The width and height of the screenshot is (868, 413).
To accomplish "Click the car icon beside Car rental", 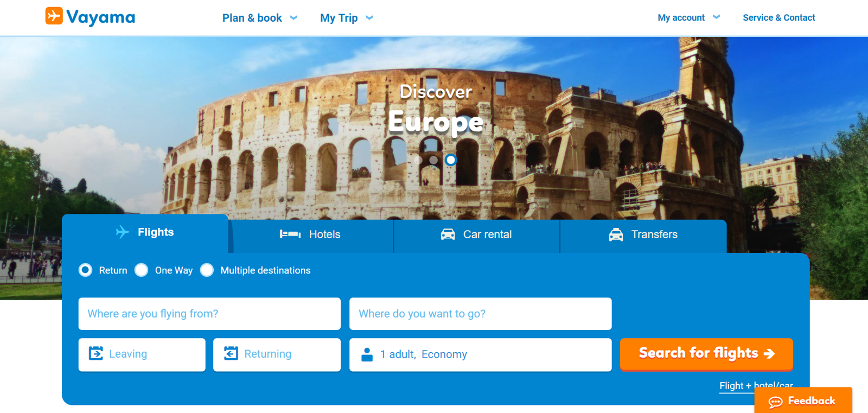I will pyautogui.click(x=448, y=234).
